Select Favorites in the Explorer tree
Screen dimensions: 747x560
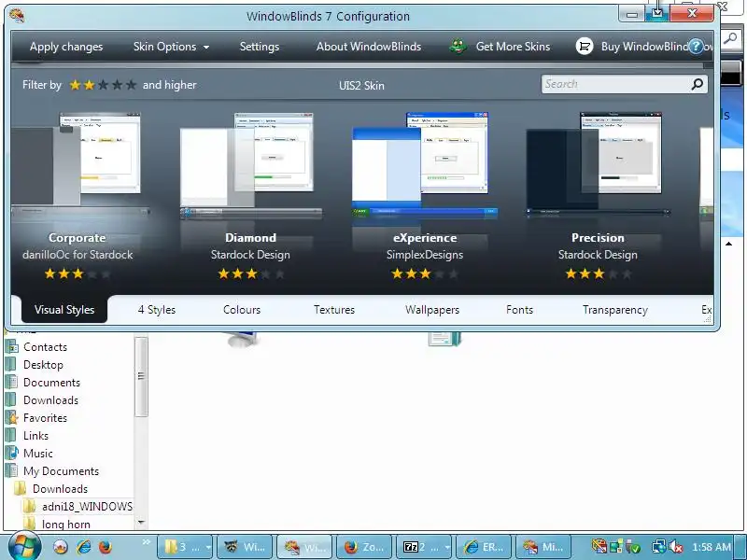click(45, 417)
